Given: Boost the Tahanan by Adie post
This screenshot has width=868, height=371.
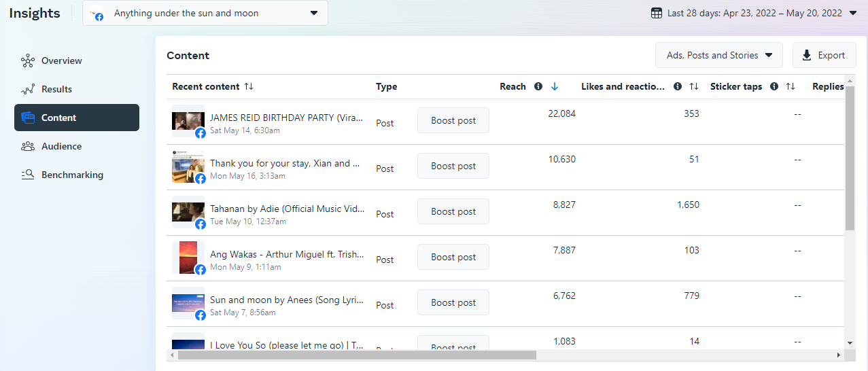Looking at the screenshot, I should [453, 211].
